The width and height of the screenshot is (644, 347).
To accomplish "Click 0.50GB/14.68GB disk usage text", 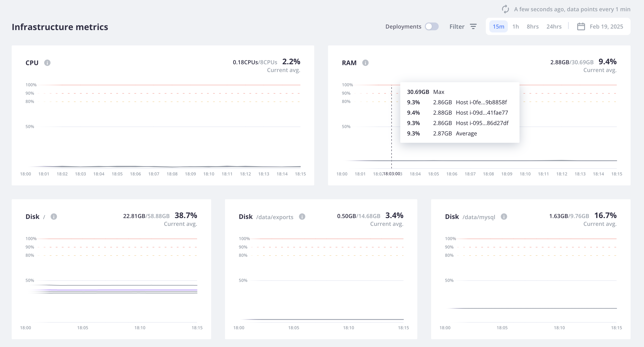I will click(x=359, y=216).
